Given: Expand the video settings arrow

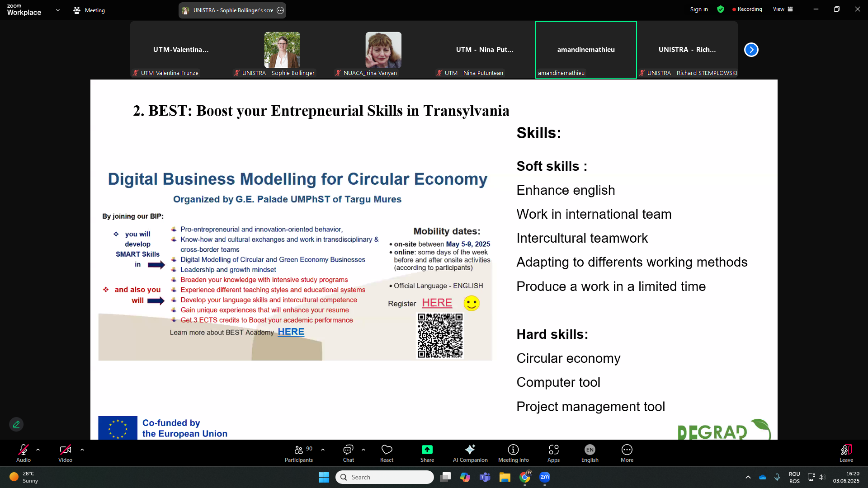Looking at the screenshot, I should (82, 450).
